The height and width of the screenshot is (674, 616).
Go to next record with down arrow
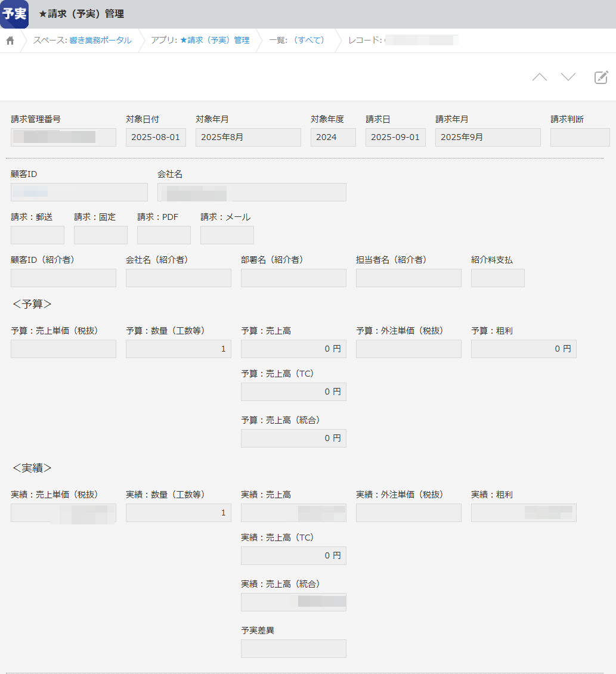(x=568, y=77)
